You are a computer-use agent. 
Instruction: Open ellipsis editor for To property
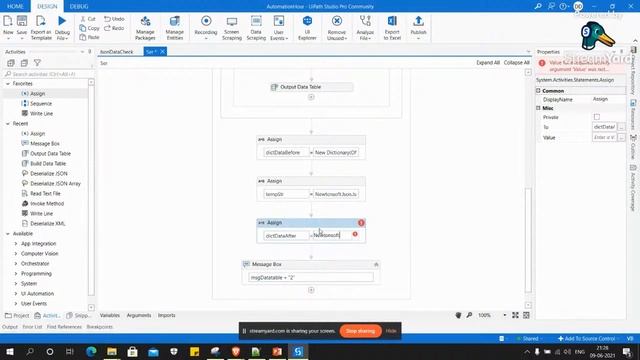pos(621,127)
